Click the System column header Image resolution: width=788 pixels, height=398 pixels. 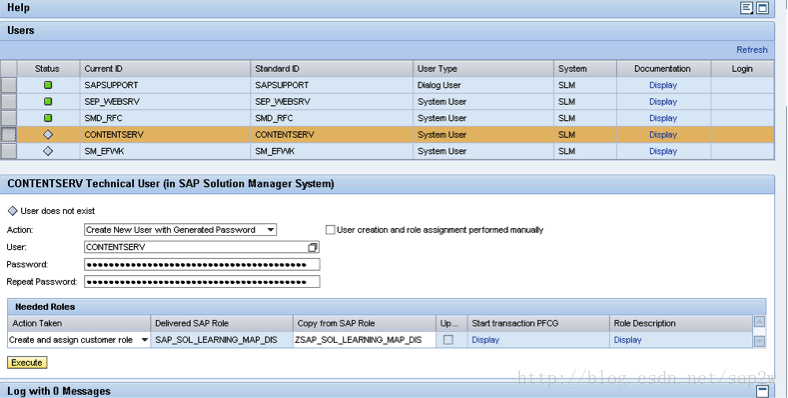(585, 68)
